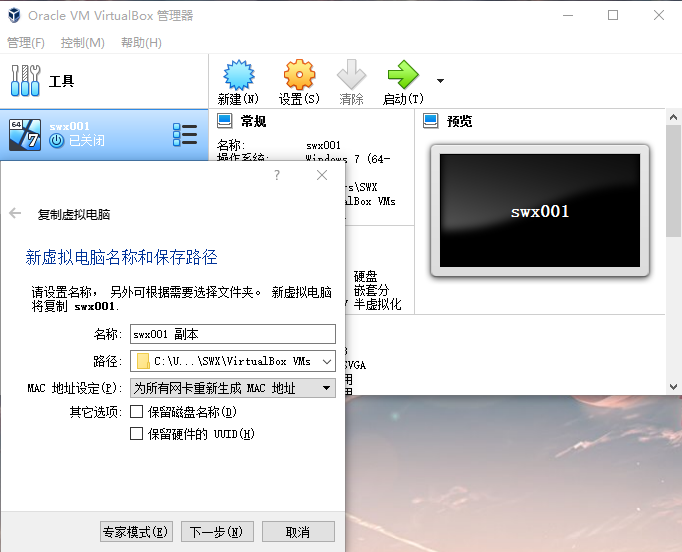Click the swx001 name value in General
Viewport: 682px width, 552px height.
(323, 145)
